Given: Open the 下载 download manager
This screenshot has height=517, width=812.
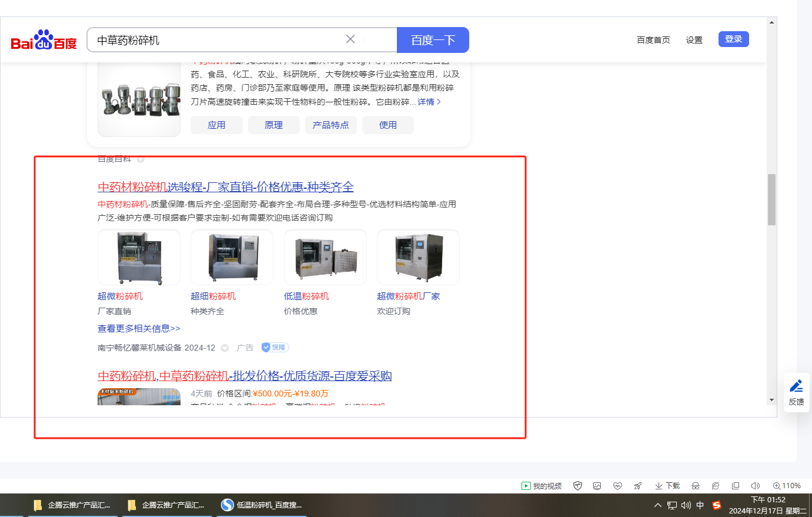Looking at the screenshot, I should 667,486.
